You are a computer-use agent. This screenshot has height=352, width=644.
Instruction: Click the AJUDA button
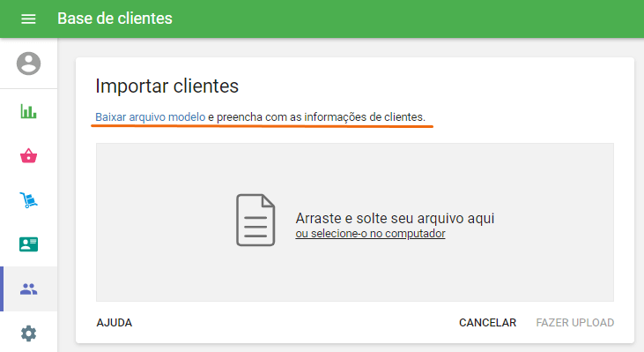tap(115, 323)
